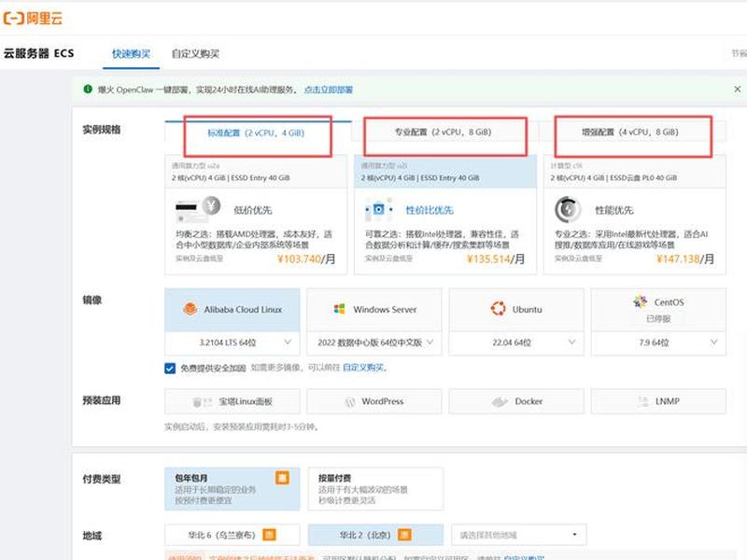747x560 pixels.
Task: Open the 请选择其他地域 dropdown
Action: [x=519, y=535]
